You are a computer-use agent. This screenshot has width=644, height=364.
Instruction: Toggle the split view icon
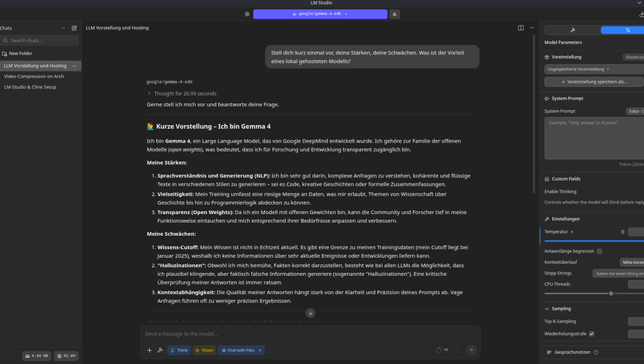(x=521, y=28)
